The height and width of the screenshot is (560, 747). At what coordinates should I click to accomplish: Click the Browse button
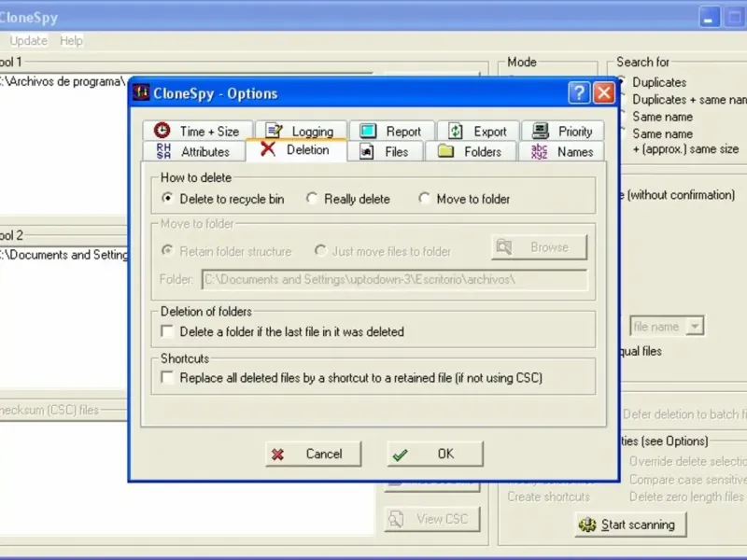coord(539,246)
